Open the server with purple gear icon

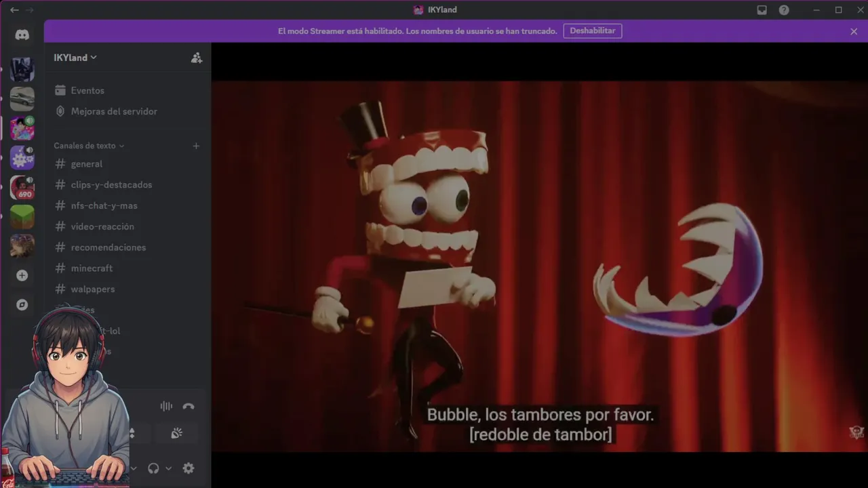click(x=22, y=158)
